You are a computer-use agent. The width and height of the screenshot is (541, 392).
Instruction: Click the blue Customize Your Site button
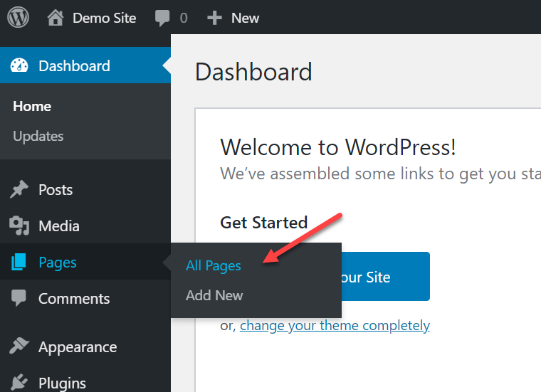click(385, 277)
